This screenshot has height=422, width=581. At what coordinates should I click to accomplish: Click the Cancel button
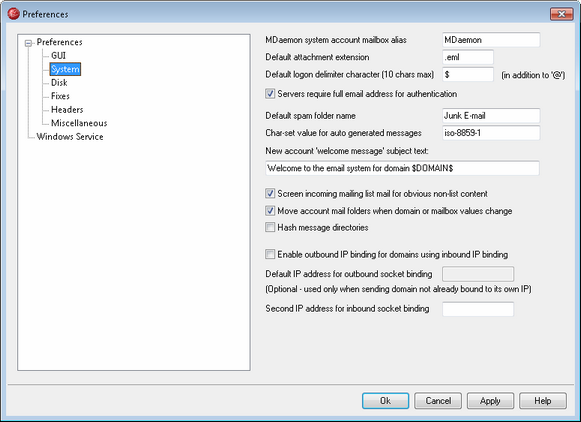(438, 401)
